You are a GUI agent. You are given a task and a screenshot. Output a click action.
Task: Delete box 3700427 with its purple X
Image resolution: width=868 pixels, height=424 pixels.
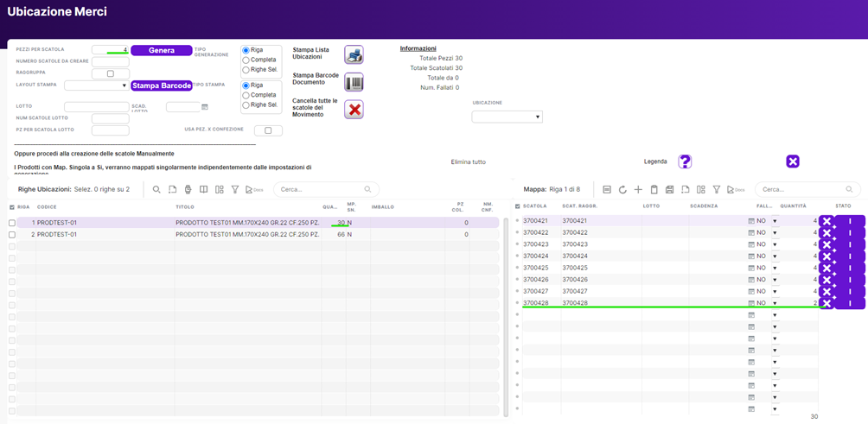827,291
